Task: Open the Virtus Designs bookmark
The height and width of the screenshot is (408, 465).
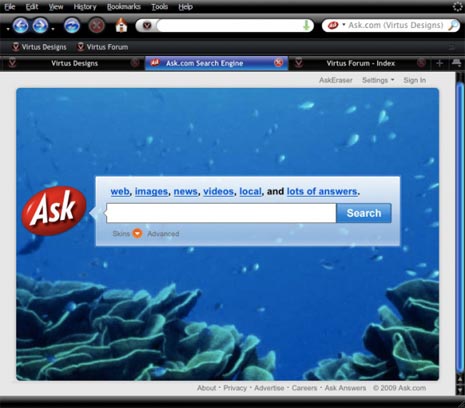Action: [39, 47]
